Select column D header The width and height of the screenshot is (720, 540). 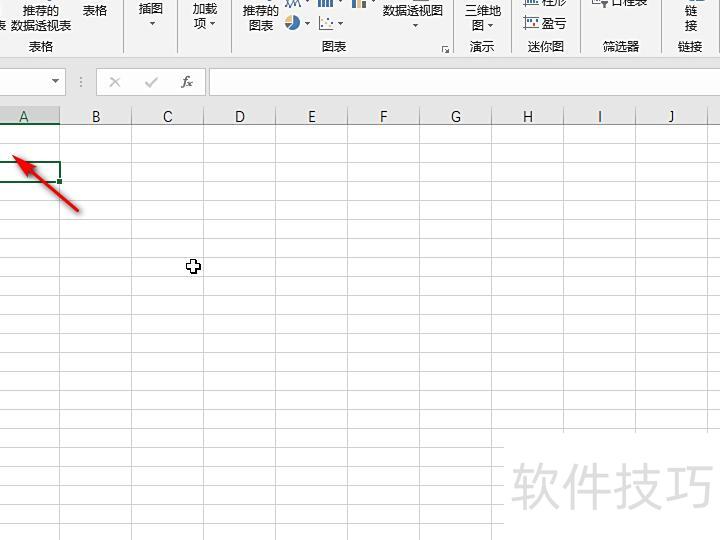tap(240, 116)
